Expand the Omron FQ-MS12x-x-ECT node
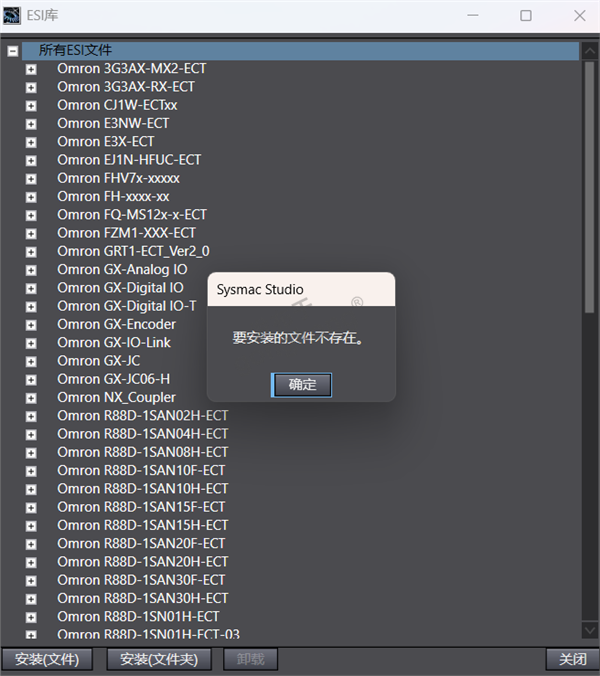The image size is (600, 676). pos(31,216)
